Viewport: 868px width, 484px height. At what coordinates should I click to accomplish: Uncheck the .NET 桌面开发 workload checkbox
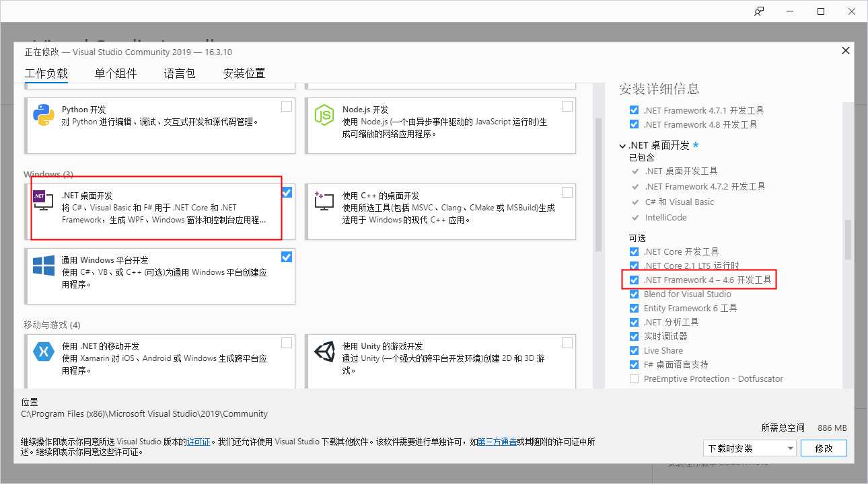click(x=287, y=192)
